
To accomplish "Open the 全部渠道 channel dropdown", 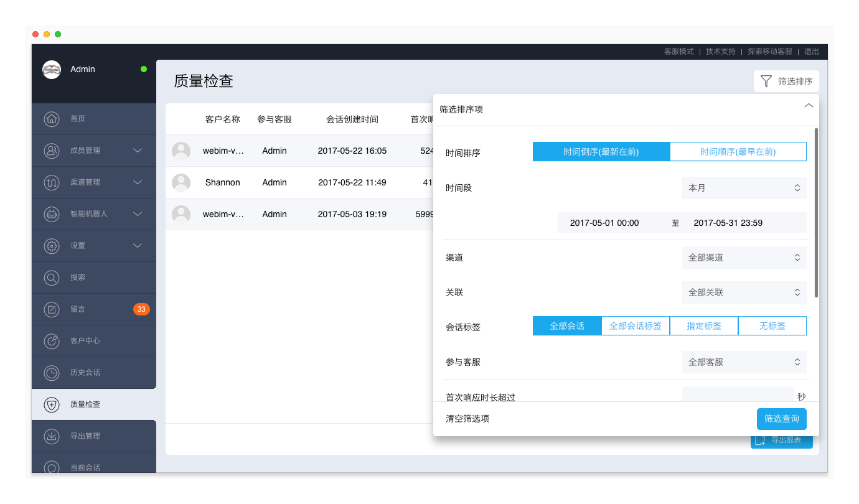I will click(744, 258).
